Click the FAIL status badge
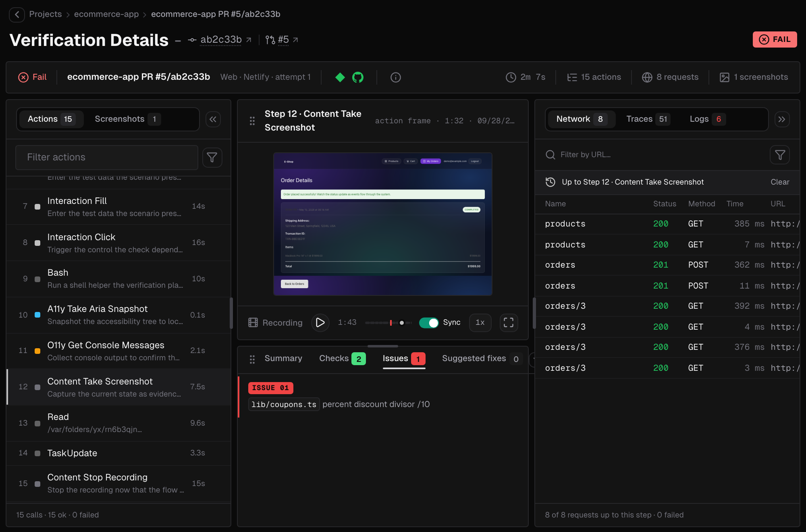 point(775,39)
